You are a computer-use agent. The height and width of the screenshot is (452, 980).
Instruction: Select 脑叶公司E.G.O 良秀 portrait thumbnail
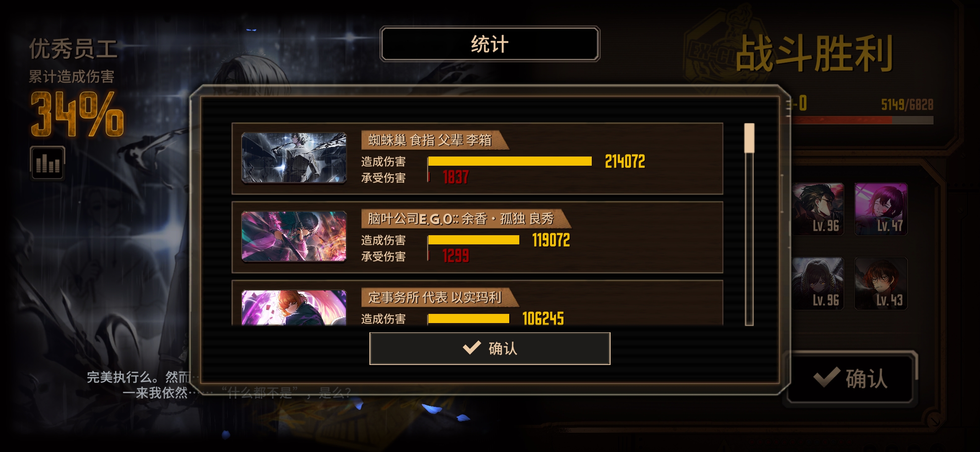click(294, 236)
